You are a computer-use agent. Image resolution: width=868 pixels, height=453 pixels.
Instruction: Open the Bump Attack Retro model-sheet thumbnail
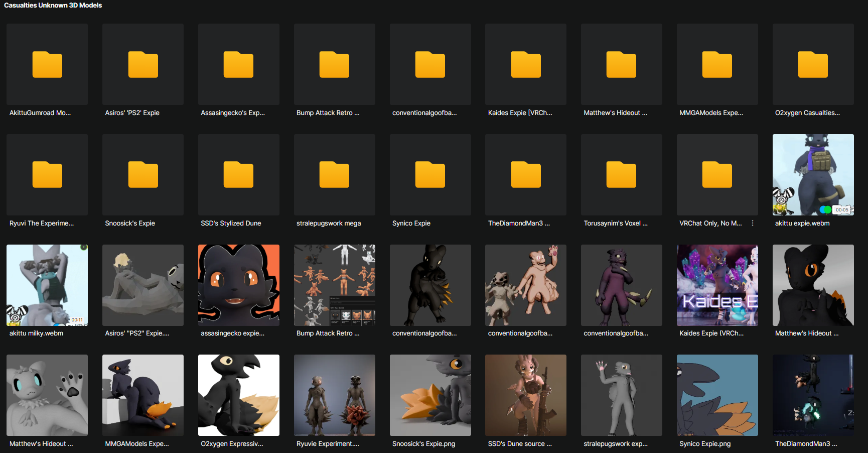tap(335, 285)
